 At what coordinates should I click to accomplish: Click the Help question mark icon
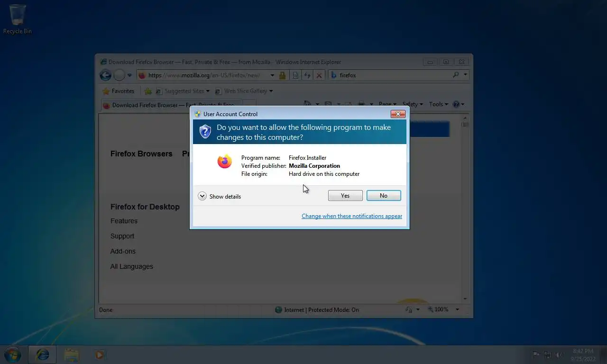tap(456, 104)
